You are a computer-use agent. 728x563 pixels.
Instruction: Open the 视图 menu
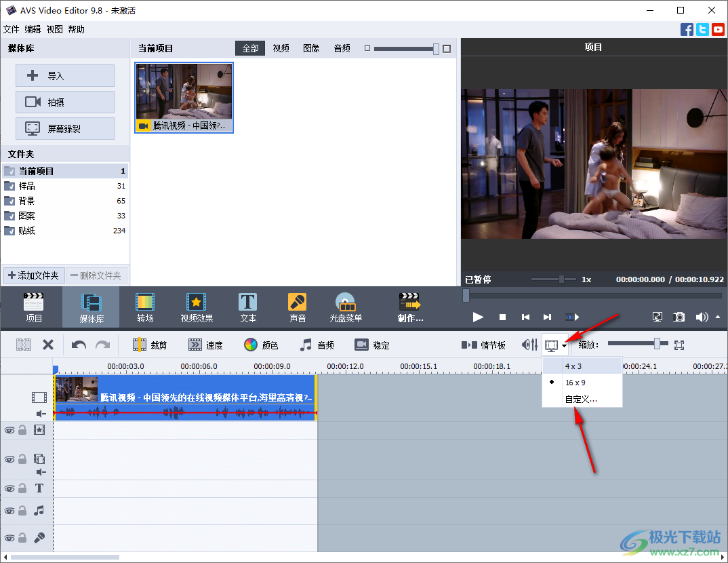(x=54, y=29)
